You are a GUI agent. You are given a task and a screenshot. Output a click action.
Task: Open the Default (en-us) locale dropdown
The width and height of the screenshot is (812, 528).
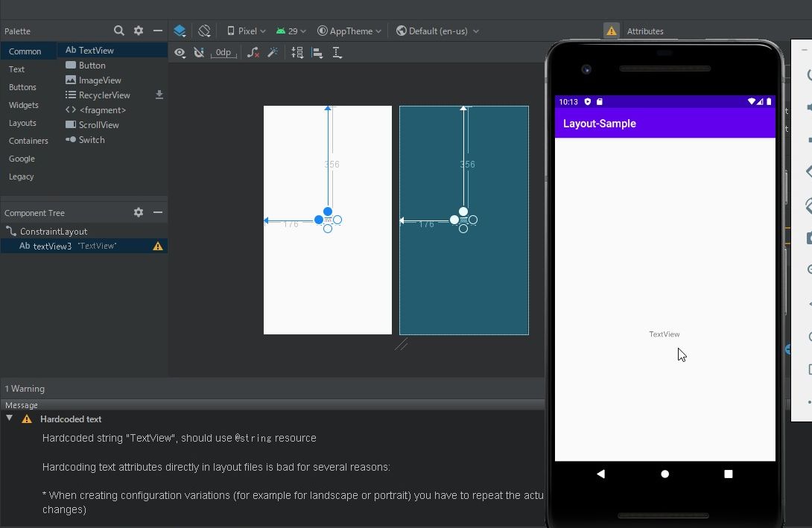(x=438, y=31)
